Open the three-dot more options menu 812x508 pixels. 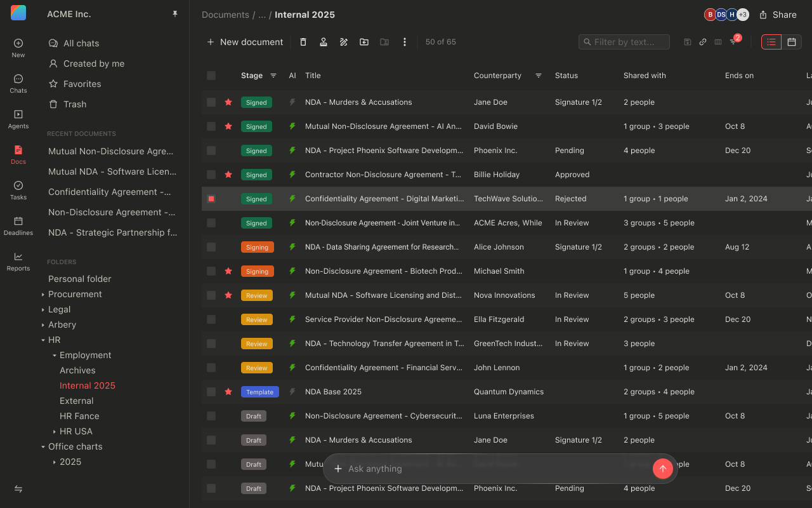405,42
